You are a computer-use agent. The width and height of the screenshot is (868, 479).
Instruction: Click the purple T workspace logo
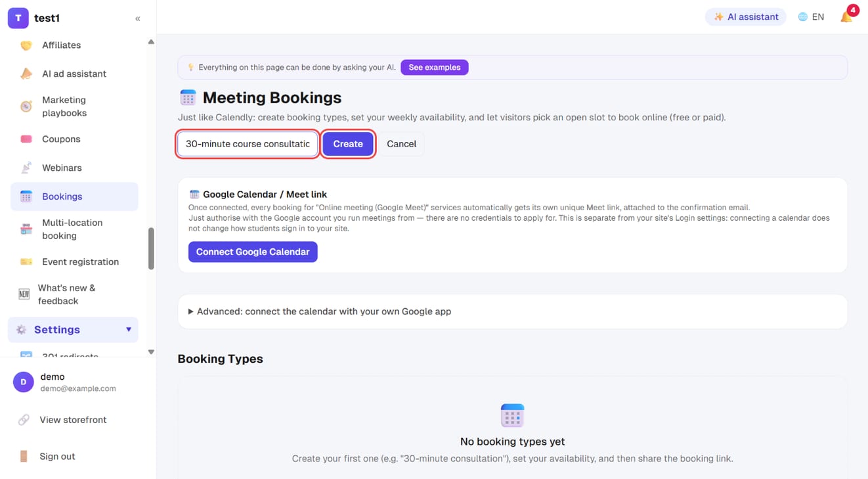tap(18, 18)
